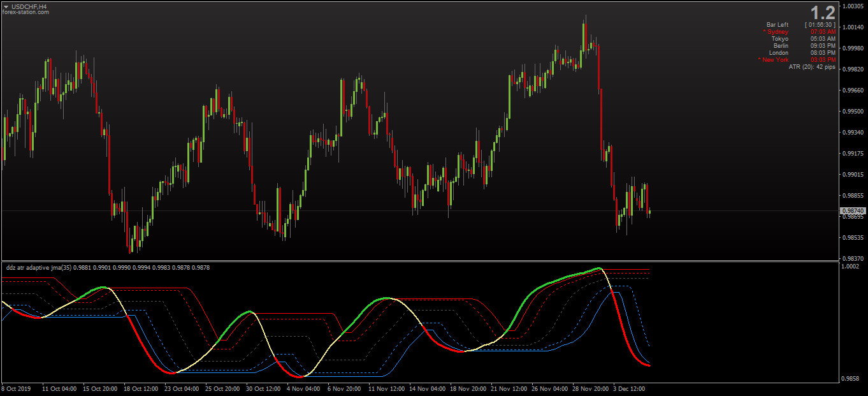Click the USDCHF,H4 chart title
The height and width of the screenshot is (396, 868).
click(x=29, y=6)
